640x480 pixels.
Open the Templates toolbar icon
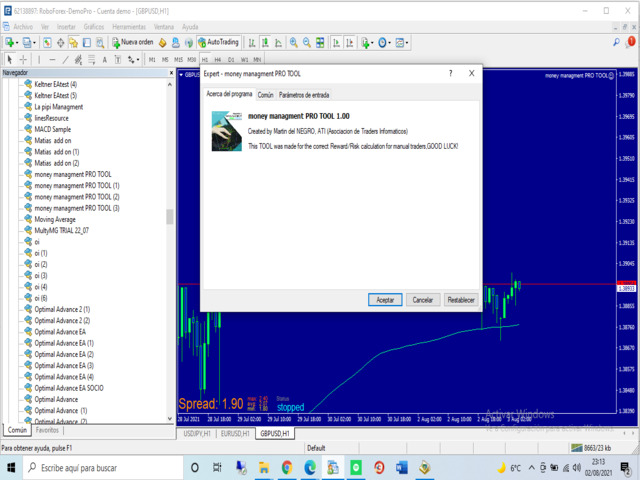(x=400, y=42)
